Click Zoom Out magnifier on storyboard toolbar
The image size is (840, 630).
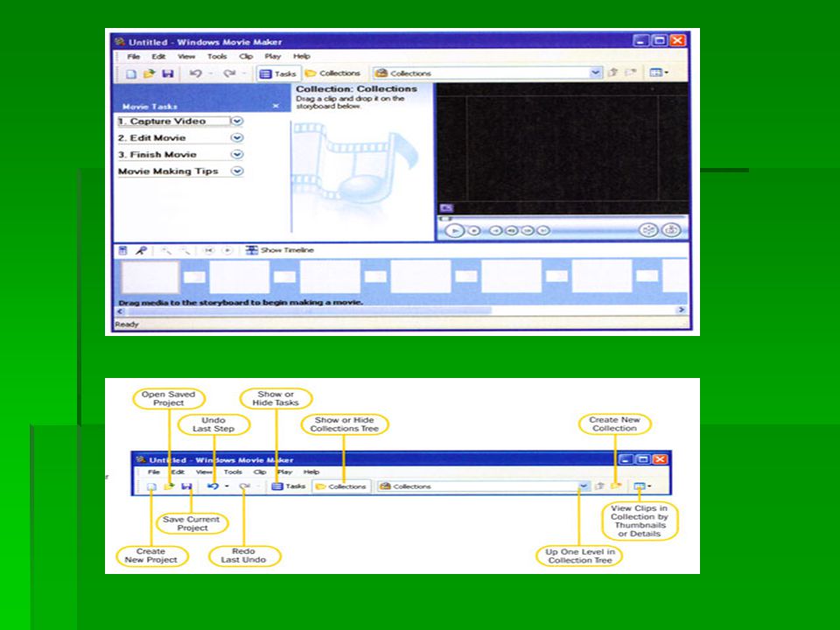185,250
